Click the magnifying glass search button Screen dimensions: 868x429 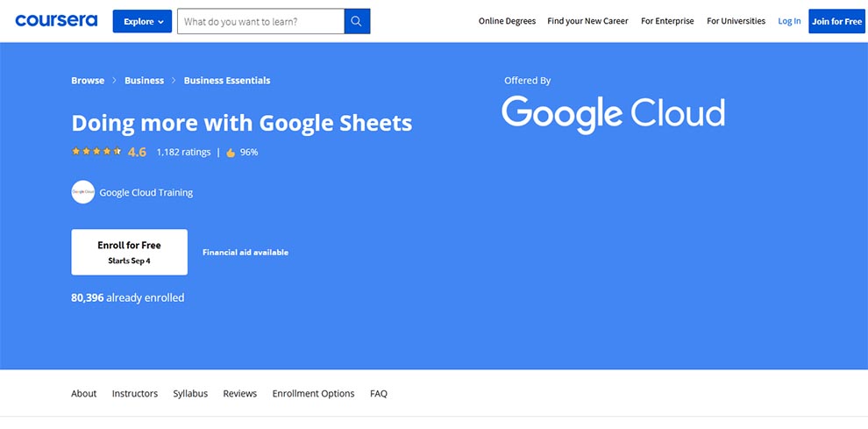[x=357, y=21]
